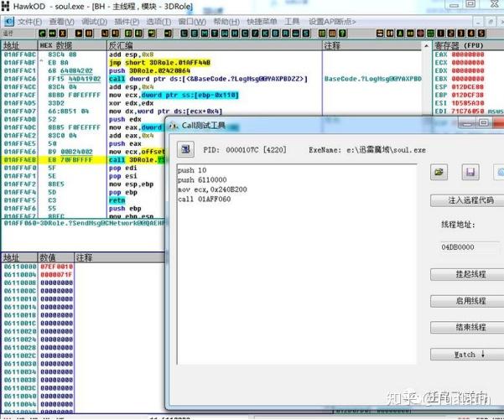Screen dimensions: 504x420
Task: Click the 数值 column header in dump
Action: pyautogui.click(x=56, y=257)
